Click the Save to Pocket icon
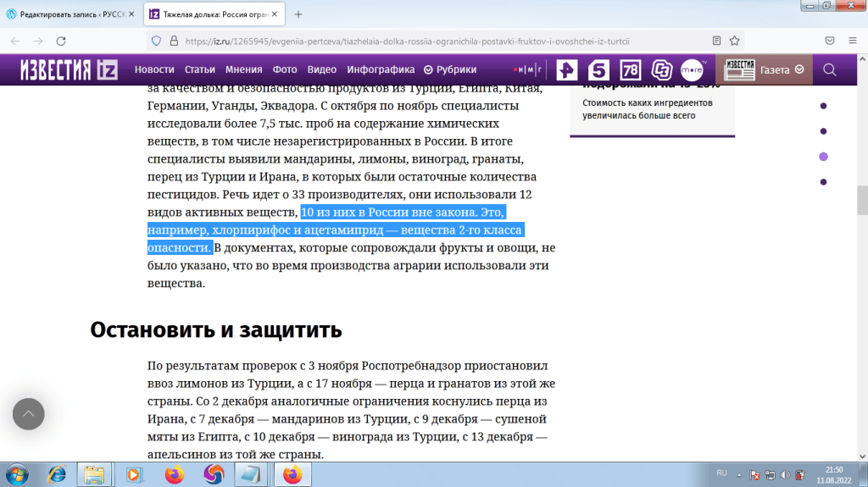Screen dimensions: 868x487 coord(830,41)
